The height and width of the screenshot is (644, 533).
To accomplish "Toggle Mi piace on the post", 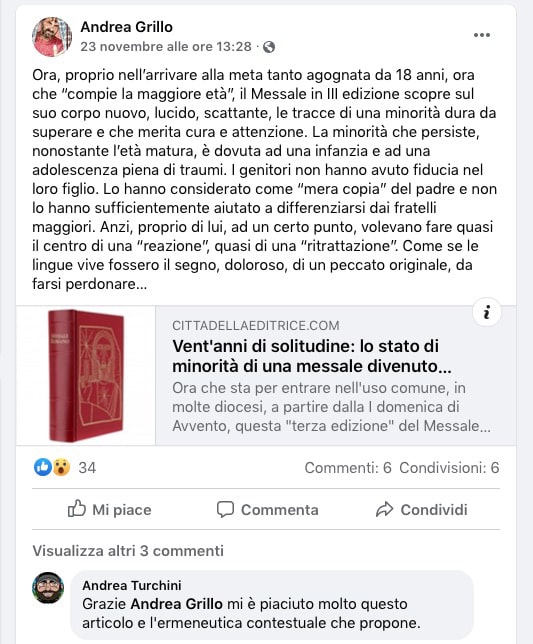I will pyautogui.click(x=110, y=509).
